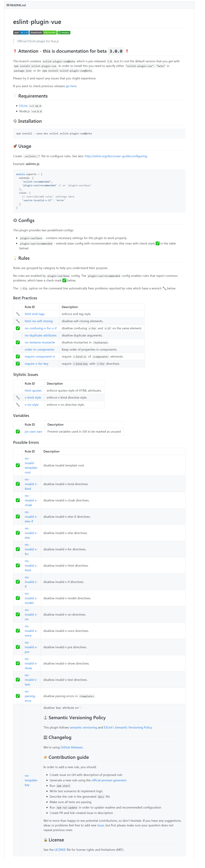Click check mark in jsx-uses-vars row
Screen dimensions: 205x868
coord(18,432)
